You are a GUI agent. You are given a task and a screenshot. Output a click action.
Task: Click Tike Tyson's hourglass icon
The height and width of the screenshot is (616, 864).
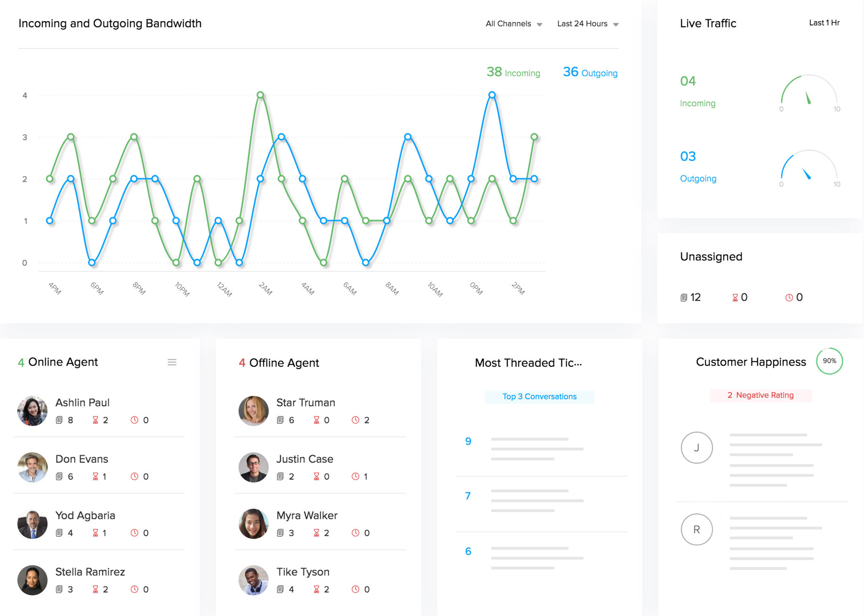tap(316, 589)
